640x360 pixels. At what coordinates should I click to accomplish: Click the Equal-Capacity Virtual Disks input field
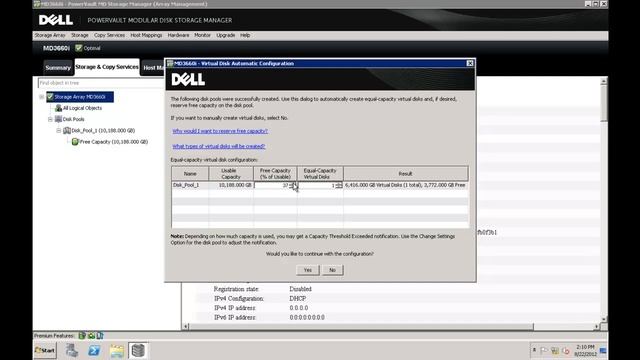click(x=318, y=185)
